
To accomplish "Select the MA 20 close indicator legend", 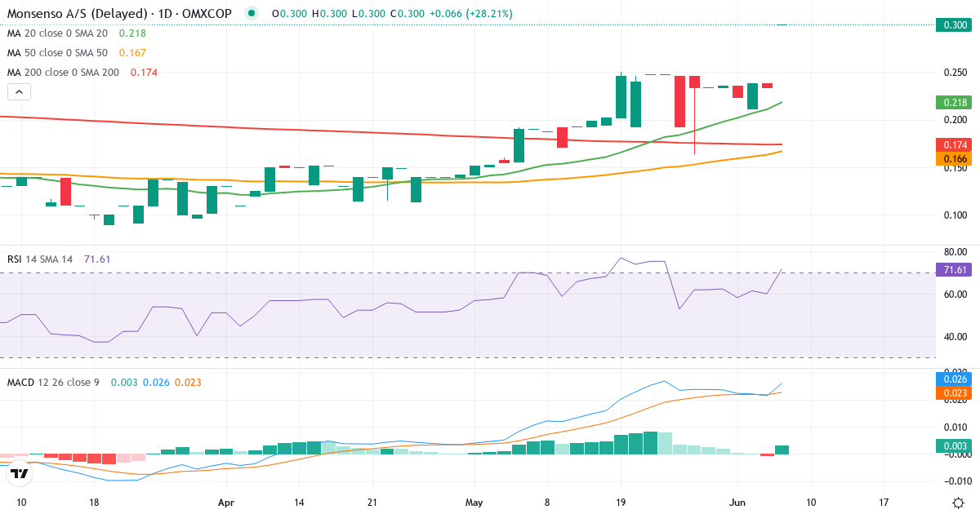I will [x=58, y=33].
